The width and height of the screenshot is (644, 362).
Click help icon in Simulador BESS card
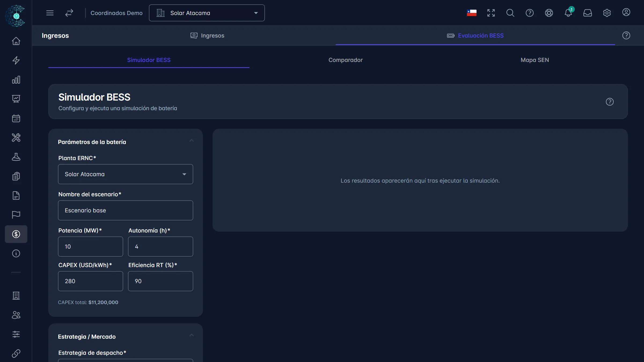point(610,102)
